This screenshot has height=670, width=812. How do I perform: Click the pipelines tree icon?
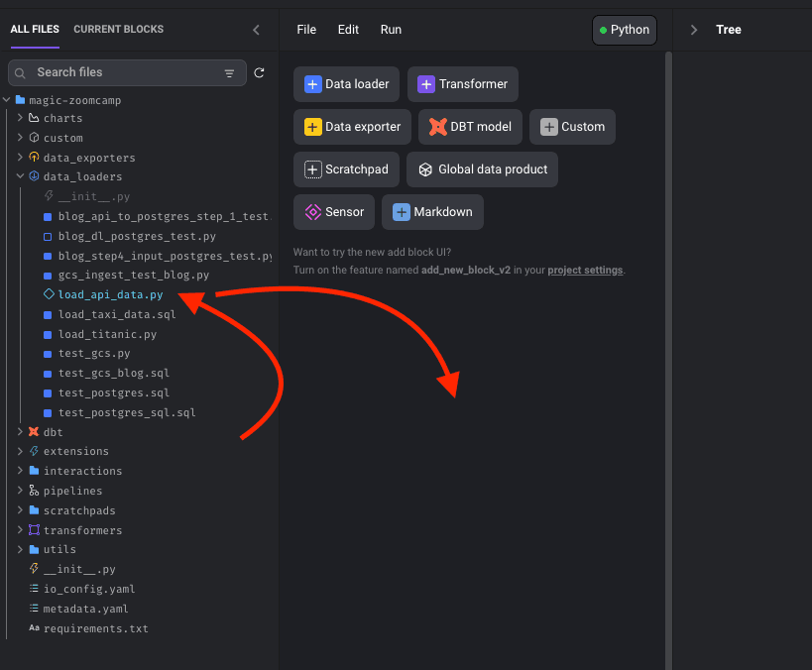coord(34,491)
